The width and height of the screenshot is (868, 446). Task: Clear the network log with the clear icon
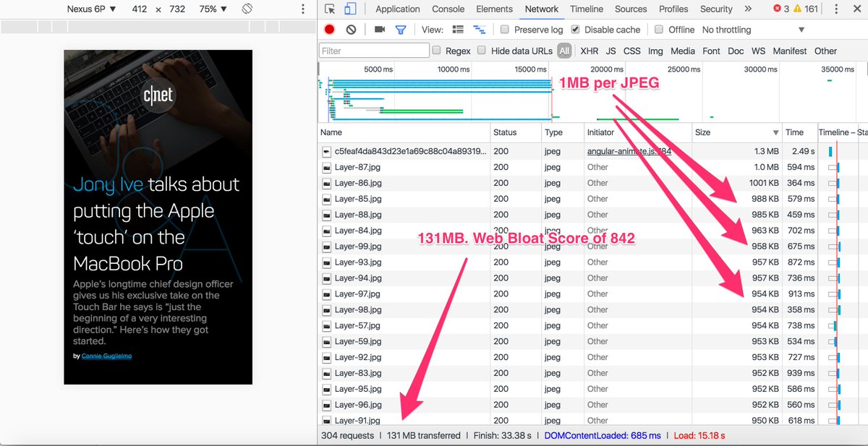351,30
